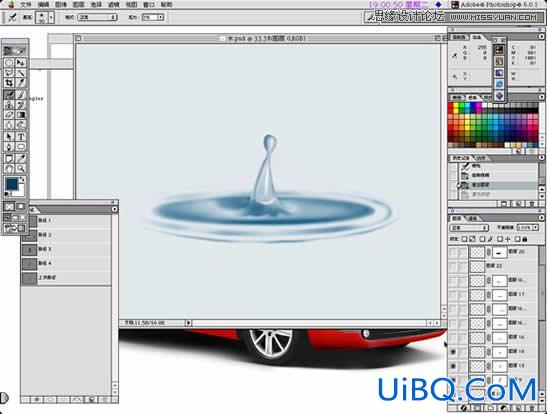The height and width of the screenshot is (414, 547).
Task: Select the Airbrush tool
Action: (9, 95)
